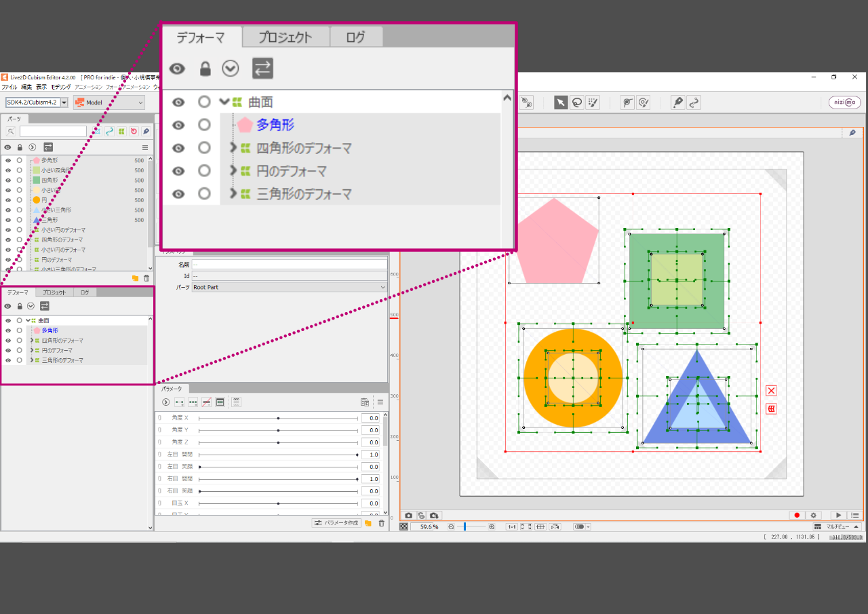
Task: Choose the manual mesh edit tool
Action: (627, 102)
